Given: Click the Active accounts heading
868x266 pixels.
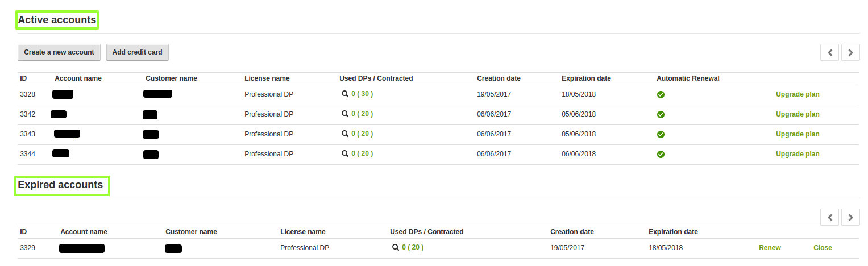Looking at the screenshot, I should point(57,20).
